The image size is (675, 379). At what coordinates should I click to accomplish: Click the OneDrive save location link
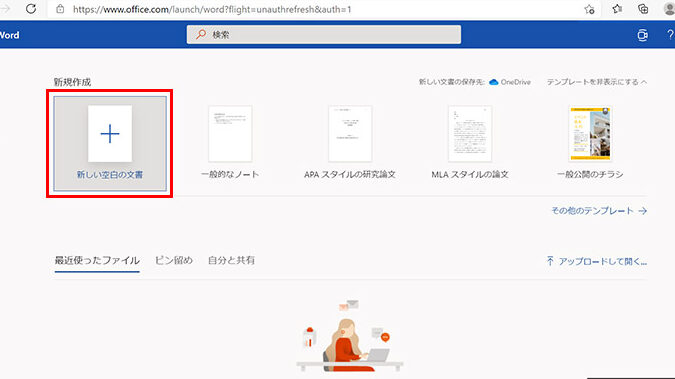[x=510, y=82]
